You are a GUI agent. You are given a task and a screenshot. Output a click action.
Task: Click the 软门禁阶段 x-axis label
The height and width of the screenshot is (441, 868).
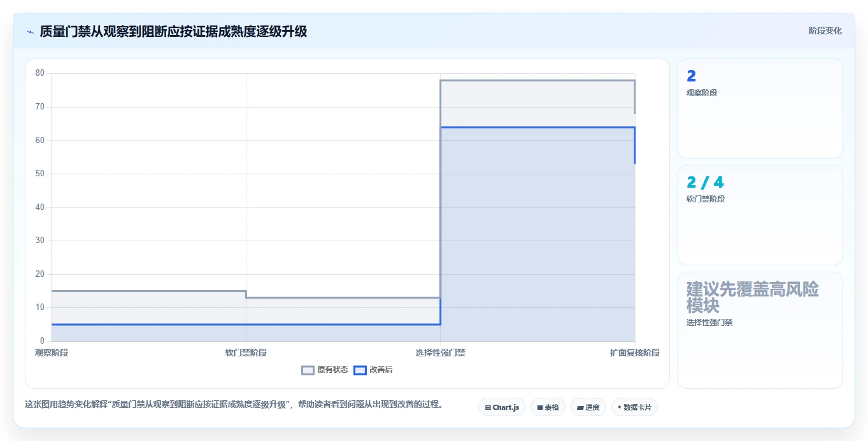coord(246,353)
